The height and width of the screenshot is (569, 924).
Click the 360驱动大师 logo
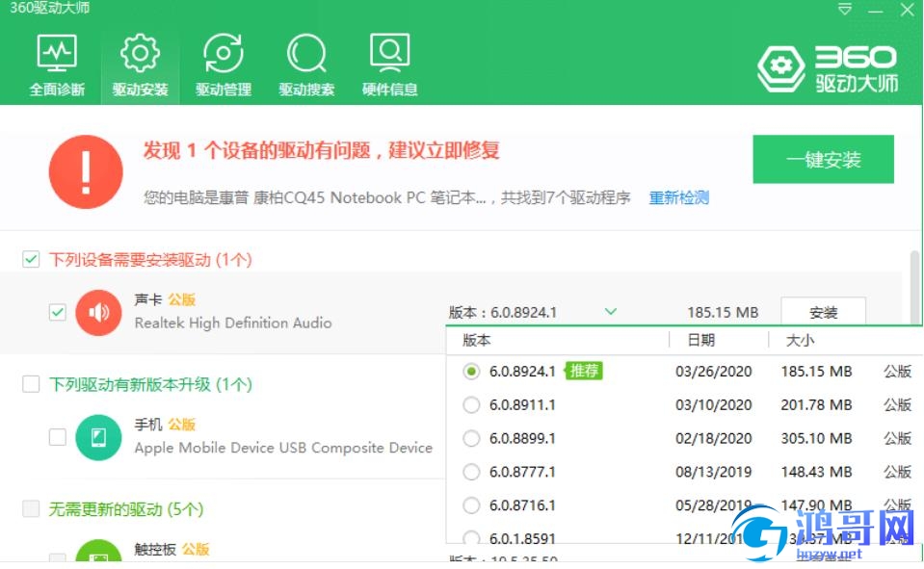click(x=828, y=69)
